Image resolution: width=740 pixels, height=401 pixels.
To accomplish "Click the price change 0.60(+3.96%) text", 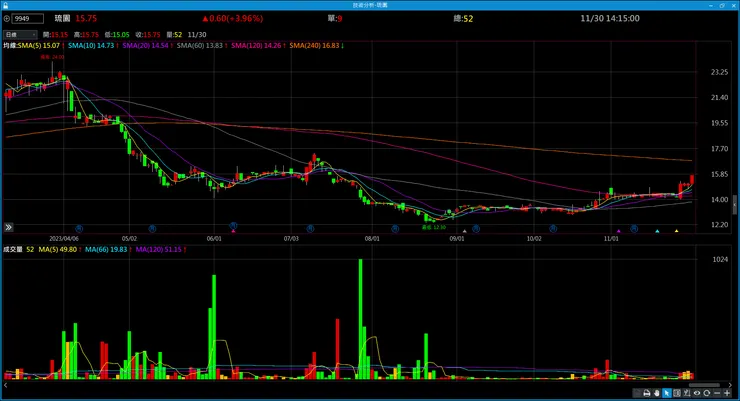I will tap(233, 18).
